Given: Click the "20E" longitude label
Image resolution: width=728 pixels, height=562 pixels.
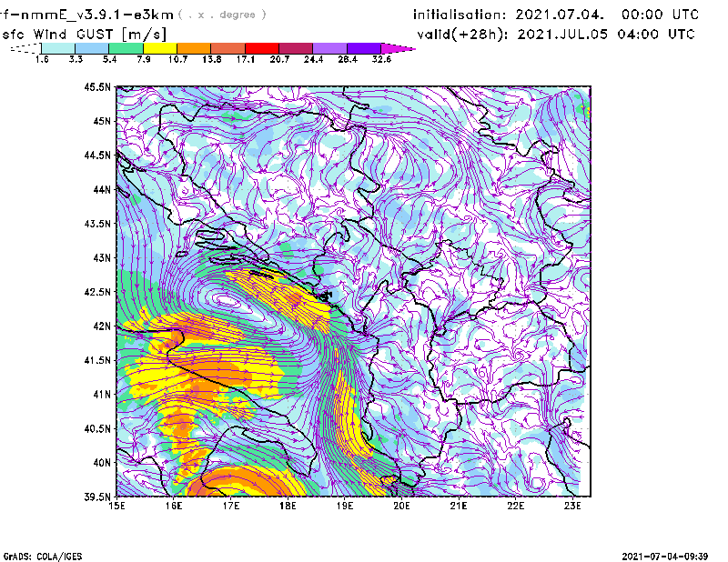Looking at the screenshot, I should pyautogui.click(x=401, y=506).
